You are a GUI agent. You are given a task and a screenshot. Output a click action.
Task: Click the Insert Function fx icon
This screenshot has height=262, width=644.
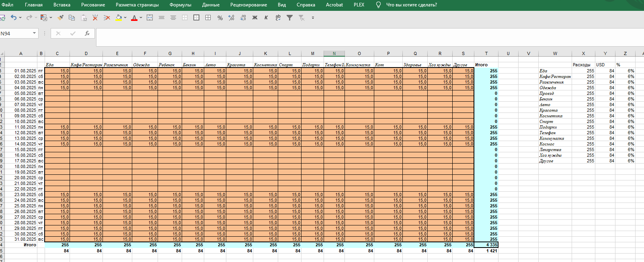[87, 33]
